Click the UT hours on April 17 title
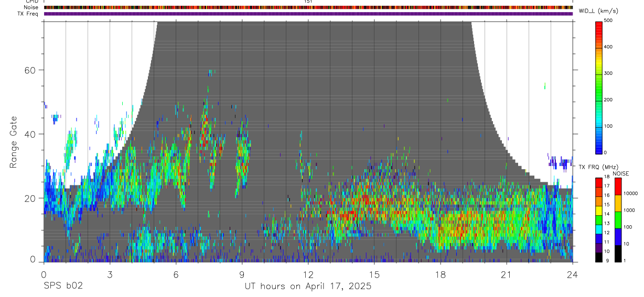 pyautogui.click(x=308, y=287)
